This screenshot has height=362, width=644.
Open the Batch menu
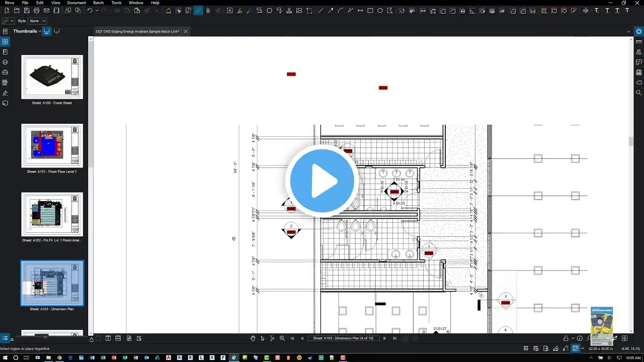[x=98, y=3]
